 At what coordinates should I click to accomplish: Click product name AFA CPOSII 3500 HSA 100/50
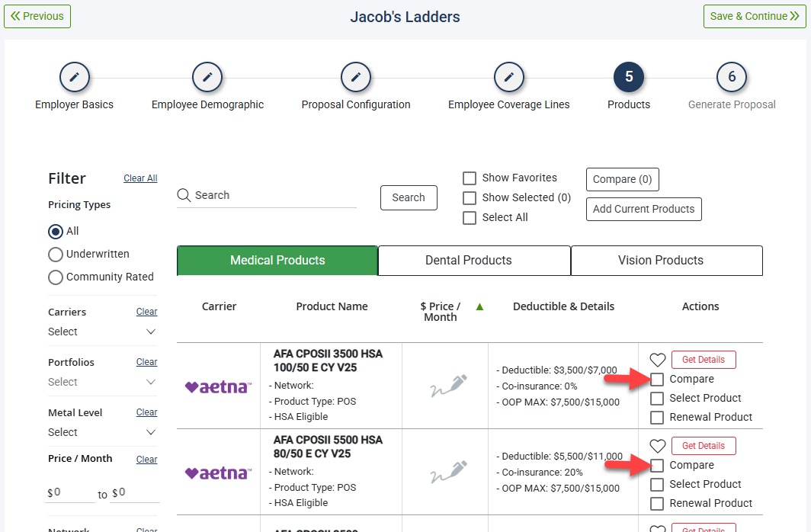328,361
